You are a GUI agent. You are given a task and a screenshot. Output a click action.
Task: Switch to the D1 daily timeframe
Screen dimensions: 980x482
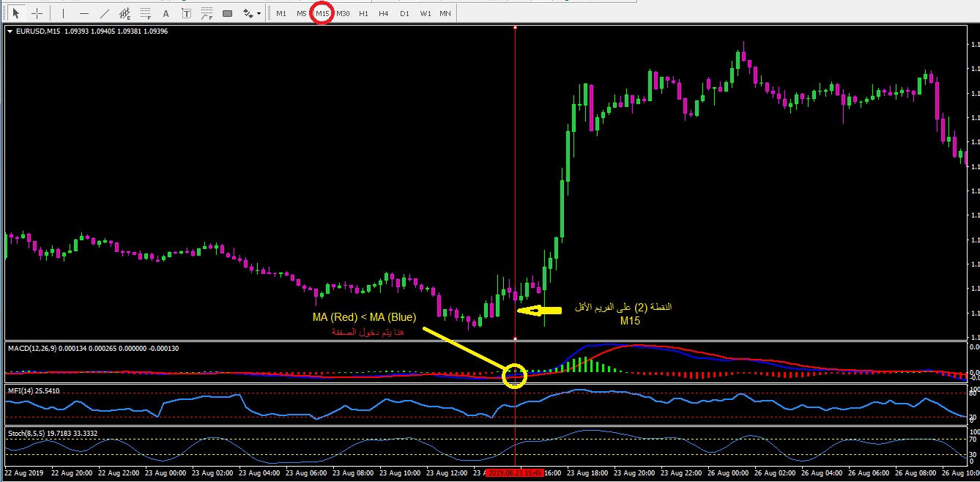pos(404,13)
